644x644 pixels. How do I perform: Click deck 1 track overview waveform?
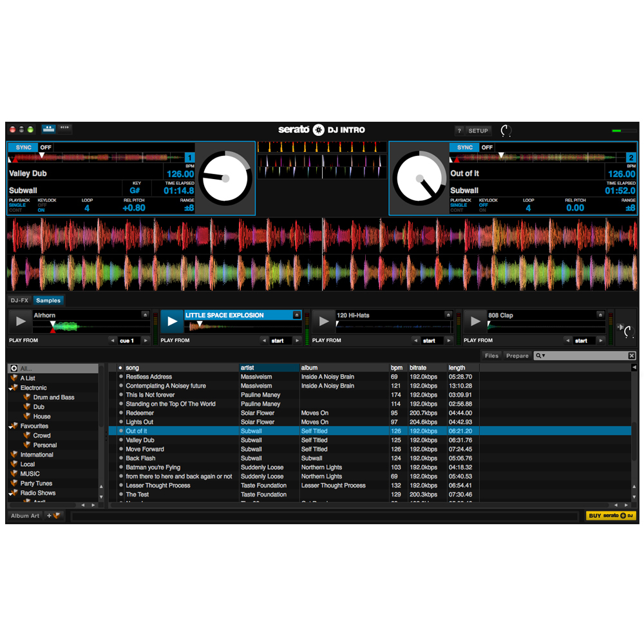click(x=97, y=157)
